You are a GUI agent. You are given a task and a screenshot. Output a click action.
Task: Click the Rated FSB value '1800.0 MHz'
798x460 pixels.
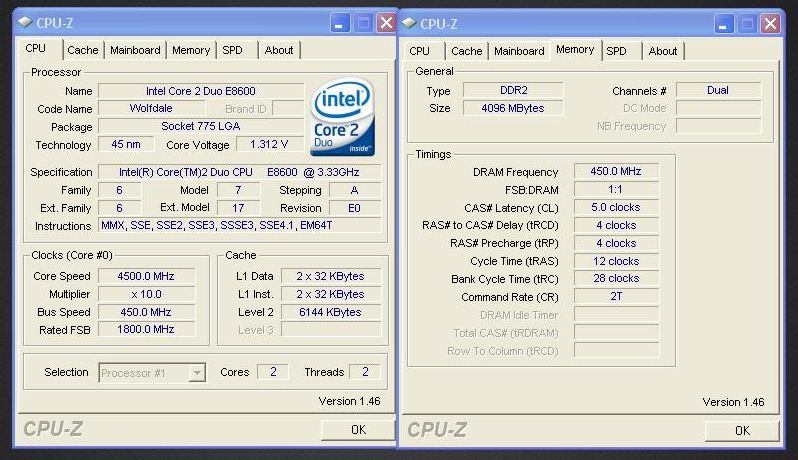point(146,330)
